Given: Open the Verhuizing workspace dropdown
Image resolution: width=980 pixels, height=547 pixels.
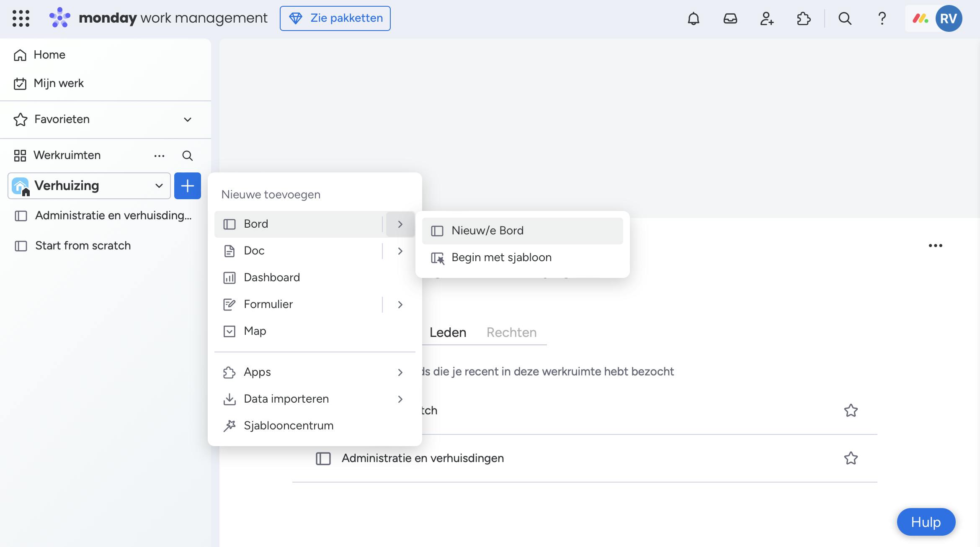Looking at the screenshot, I should [x=159, y=186].
